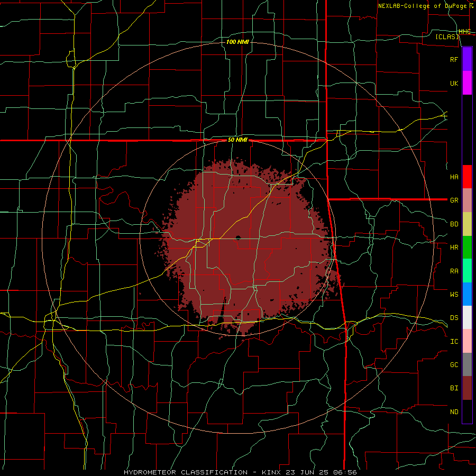Click the brown BI legend swatch

click(x=467, y=388)
